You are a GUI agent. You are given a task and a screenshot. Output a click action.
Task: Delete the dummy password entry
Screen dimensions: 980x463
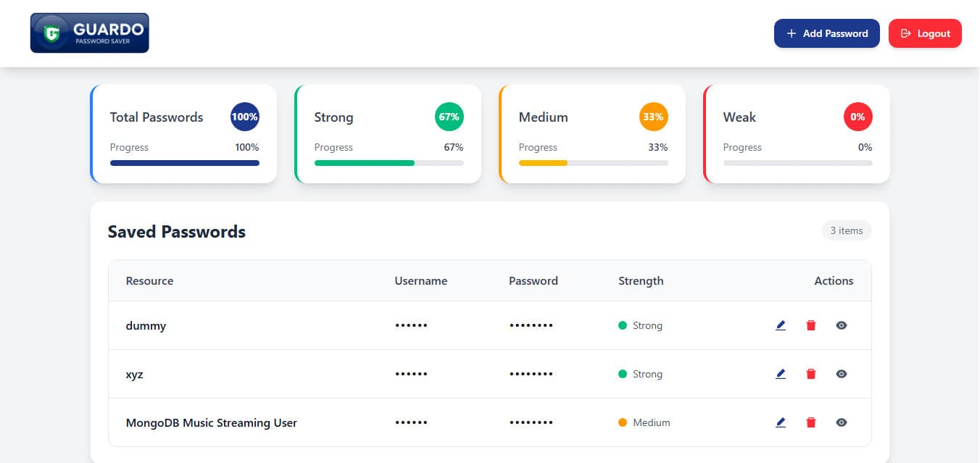(811, 325)
